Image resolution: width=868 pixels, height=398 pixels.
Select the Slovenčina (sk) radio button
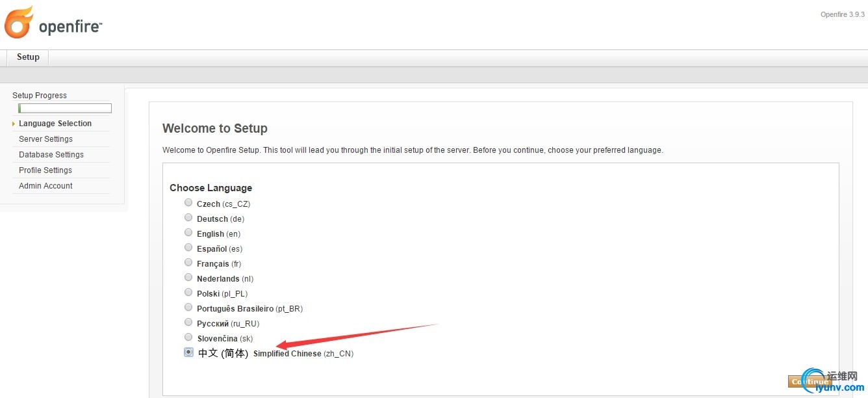point(188,338)
